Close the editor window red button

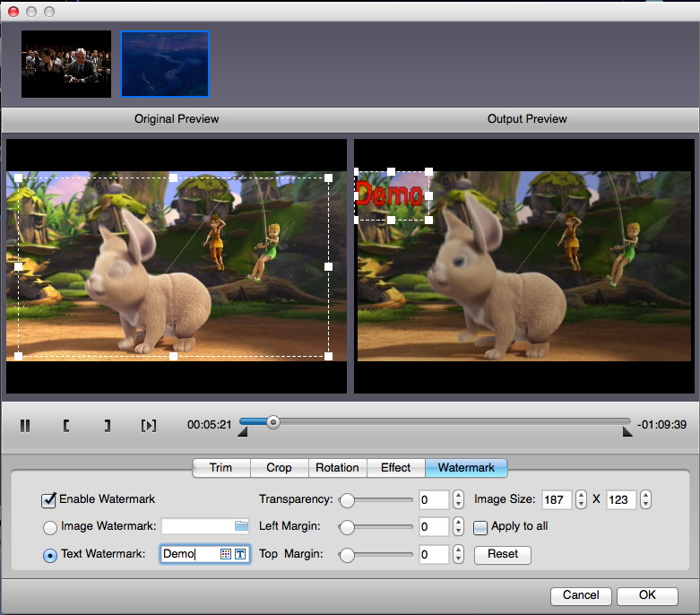pos(13,12)
